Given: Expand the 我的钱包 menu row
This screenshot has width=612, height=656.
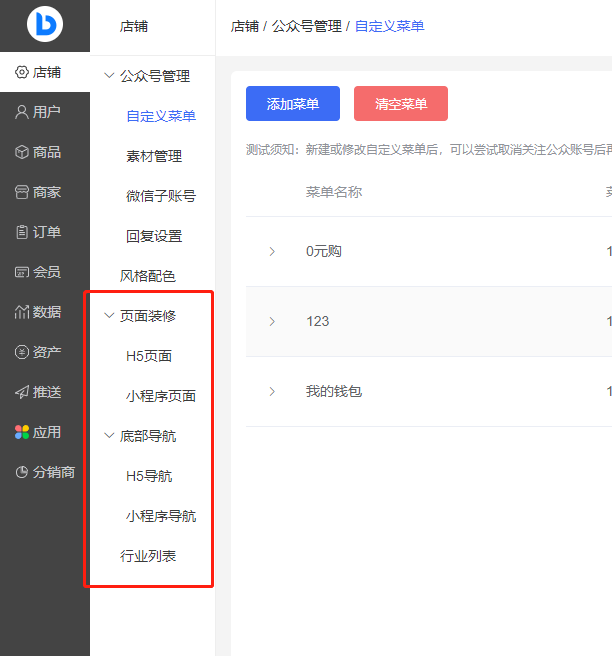Looking at the screenshot, I should pyautogui.click(x=272, y=391).
